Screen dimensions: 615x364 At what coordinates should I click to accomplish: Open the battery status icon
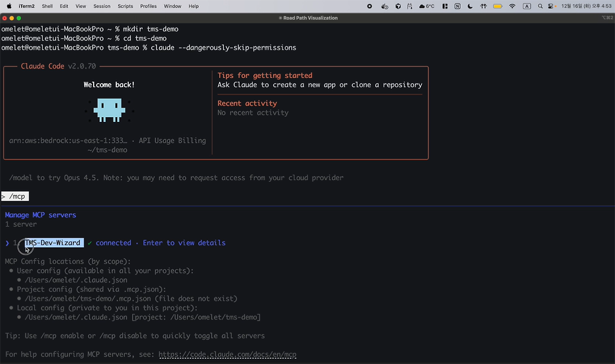[498, 6]
